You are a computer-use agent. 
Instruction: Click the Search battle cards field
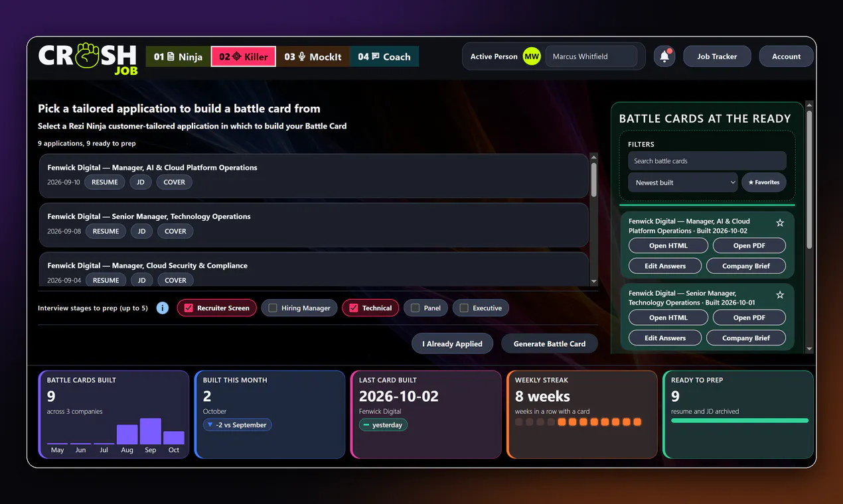707,160
